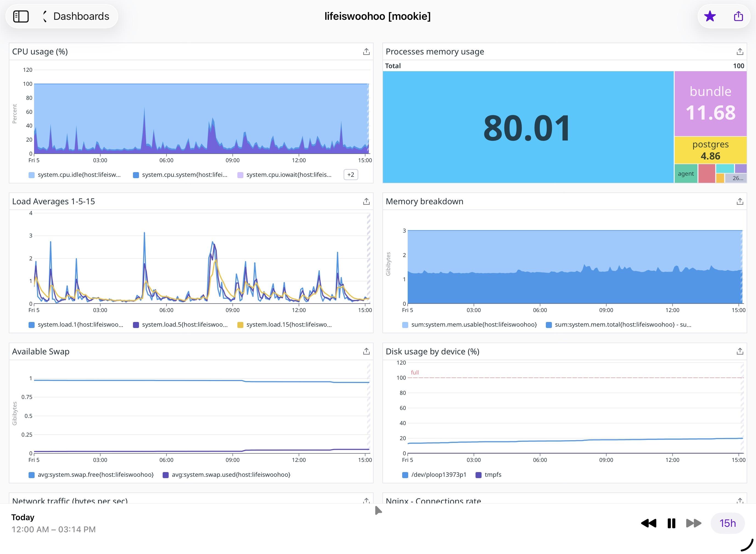This screenshot has width=756, height=554.
Task: Open the Today time range label
Action: [x=23, y=517]
